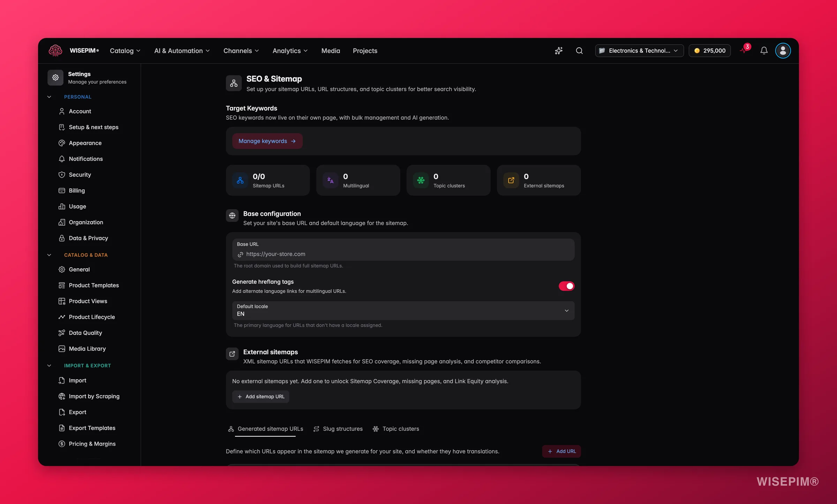Screen dimensions: 837x504
Task: Click the Security shield icon
Action: click(x=62, y=175)
